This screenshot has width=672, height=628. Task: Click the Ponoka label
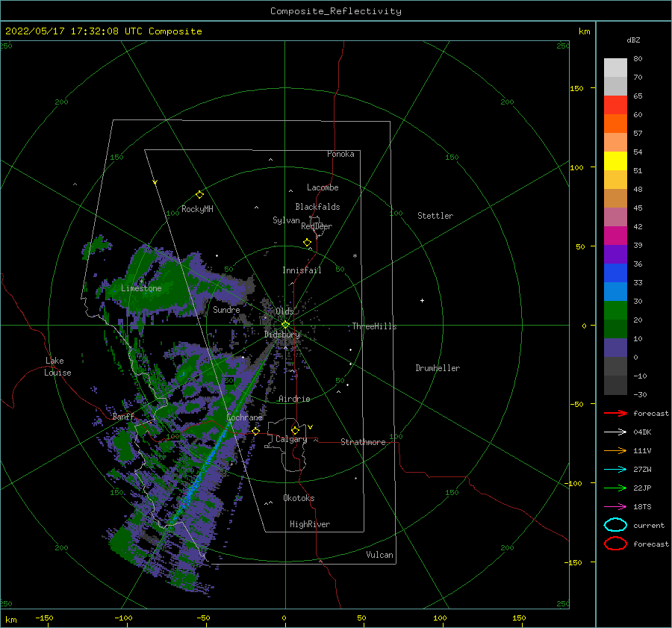click(340, 154)
